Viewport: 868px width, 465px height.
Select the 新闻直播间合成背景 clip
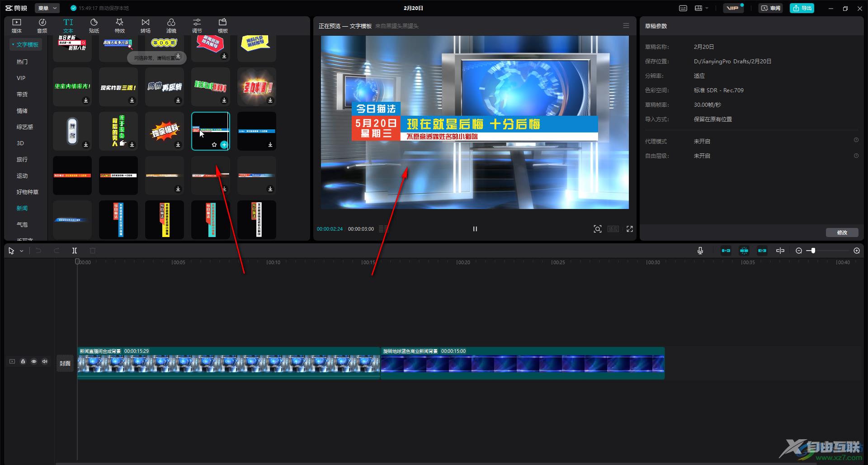(229, 363)
